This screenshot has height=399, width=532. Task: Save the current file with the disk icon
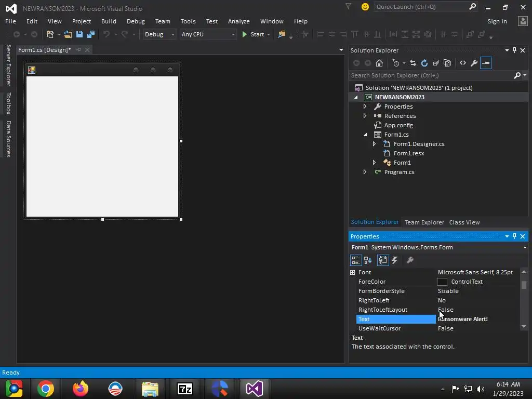(x=79, y=34)
